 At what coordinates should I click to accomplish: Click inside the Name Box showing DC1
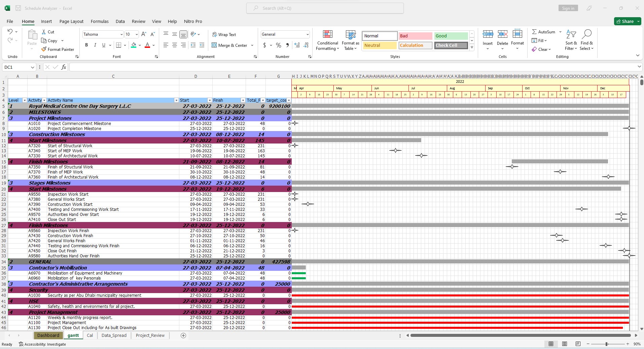coord(17,67)
